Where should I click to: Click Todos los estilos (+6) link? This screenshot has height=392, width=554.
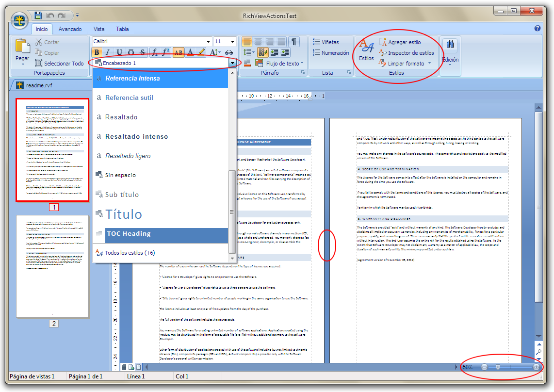[130, 253]
